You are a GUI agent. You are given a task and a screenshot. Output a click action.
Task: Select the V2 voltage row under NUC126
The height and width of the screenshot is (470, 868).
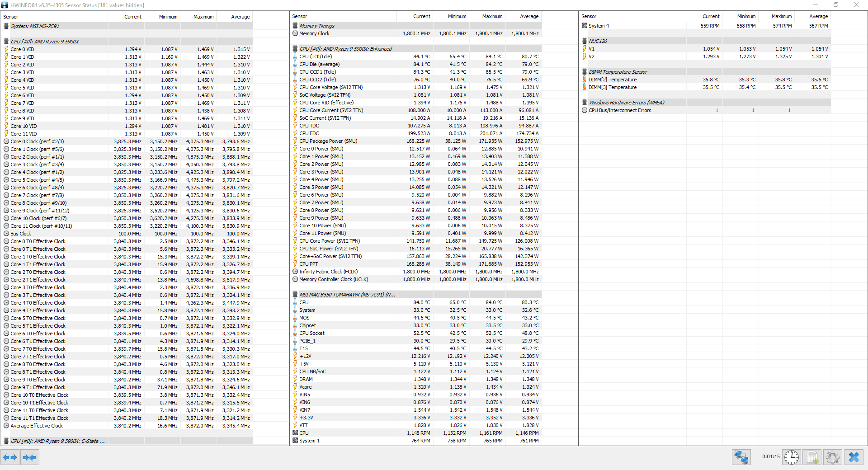coord(705,56)
